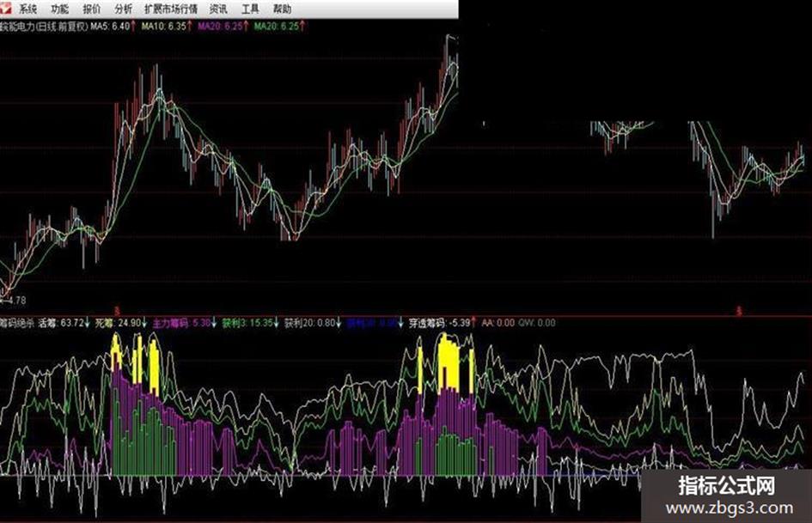Open the 功能 menu
812x523 pixels.
tap(60, 9)
